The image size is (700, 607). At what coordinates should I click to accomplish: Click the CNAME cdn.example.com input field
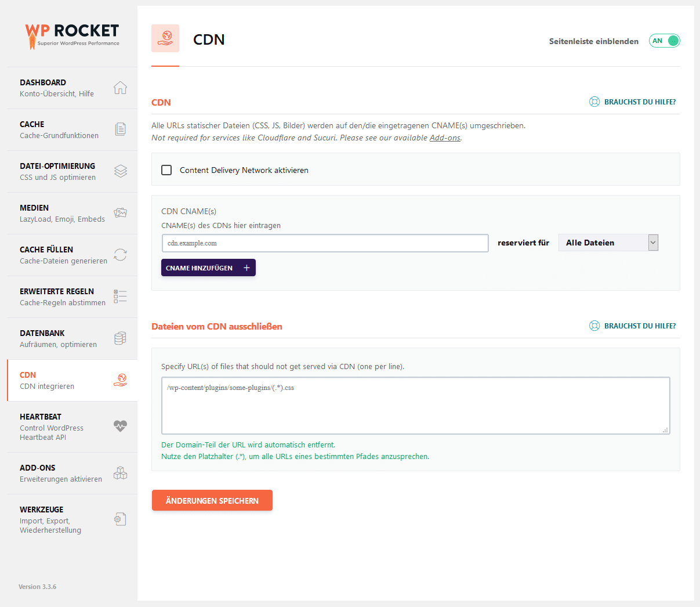pyautogui.click(x=325, y=243)
